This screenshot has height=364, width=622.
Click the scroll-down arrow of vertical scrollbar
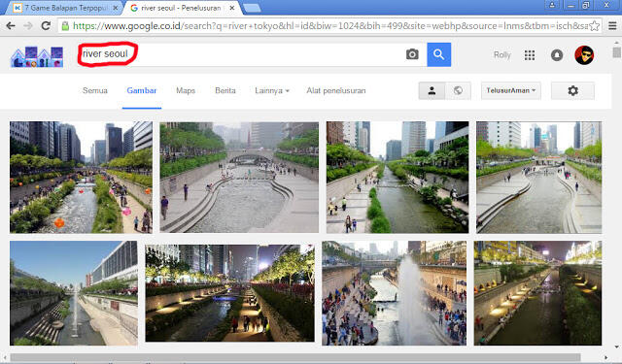[616, 347]
